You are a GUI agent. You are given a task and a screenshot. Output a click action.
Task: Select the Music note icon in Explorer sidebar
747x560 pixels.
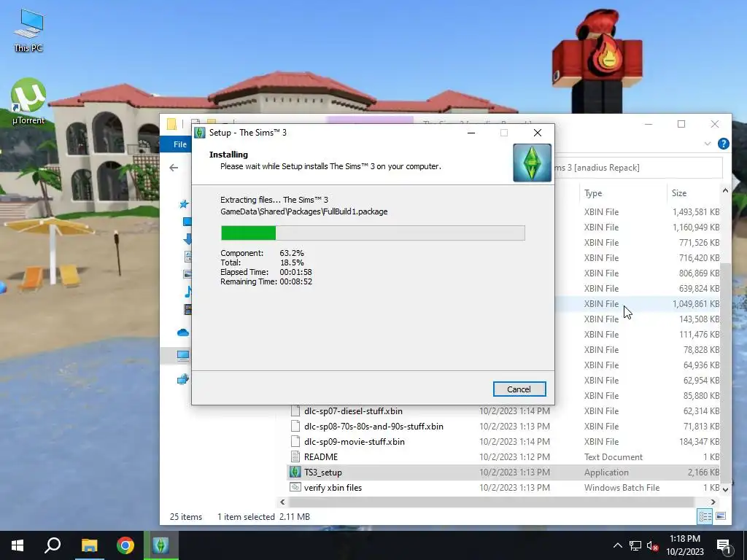click(187, 292)
